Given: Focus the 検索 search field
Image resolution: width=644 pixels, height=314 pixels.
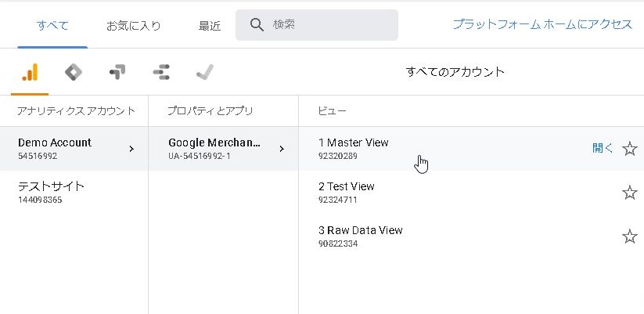Looking at the screenshot, I should [329, 25].
